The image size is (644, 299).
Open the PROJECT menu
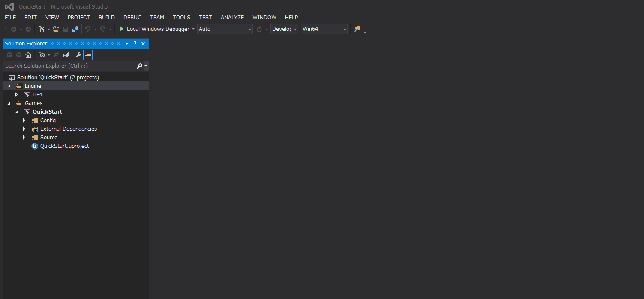coord(79,18)
